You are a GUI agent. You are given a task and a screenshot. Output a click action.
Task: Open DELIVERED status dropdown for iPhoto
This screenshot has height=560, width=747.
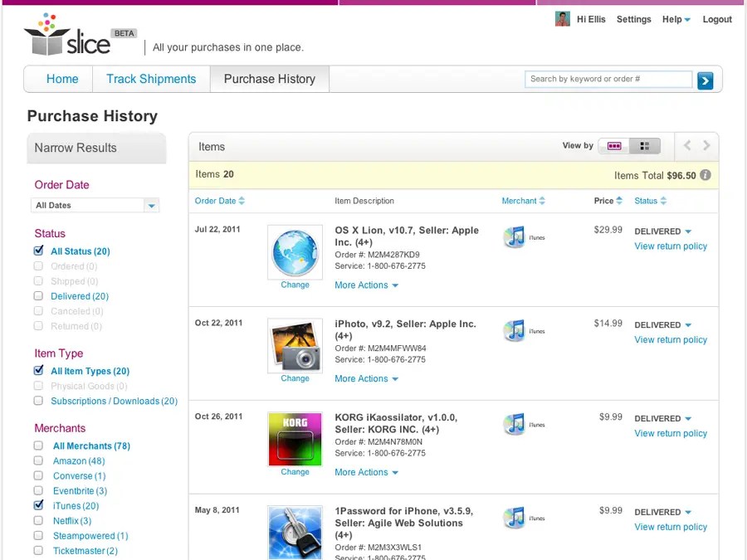coord(662,324)
